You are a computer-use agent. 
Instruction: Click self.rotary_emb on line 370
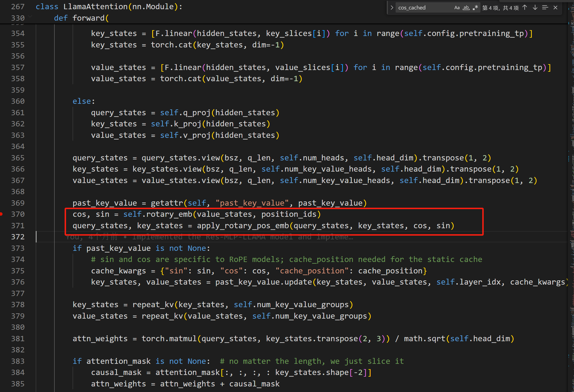click(158, 214)
